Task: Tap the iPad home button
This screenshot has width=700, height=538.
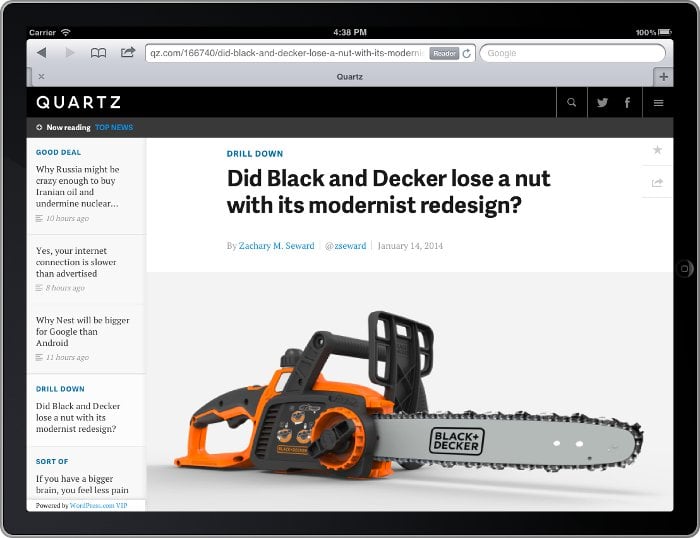Action: (x=684, y=268)
